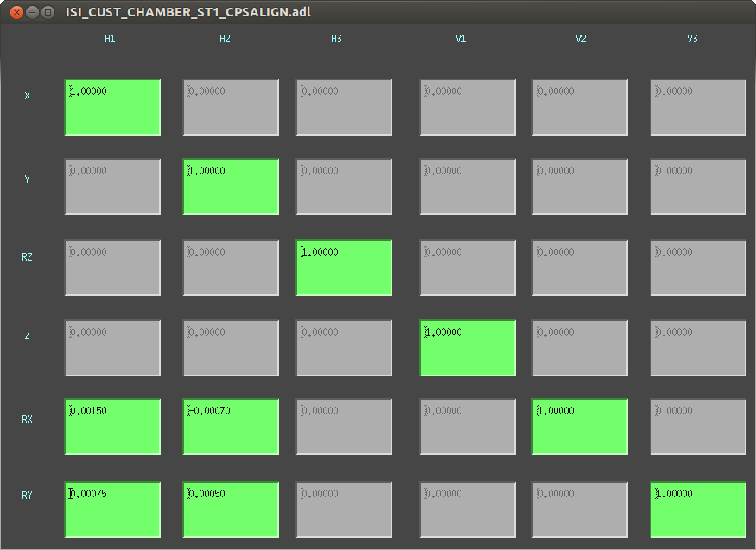The image size is (756, 550).
Task: Edit the RY field showing 0.00075
Action: [112, 509]
